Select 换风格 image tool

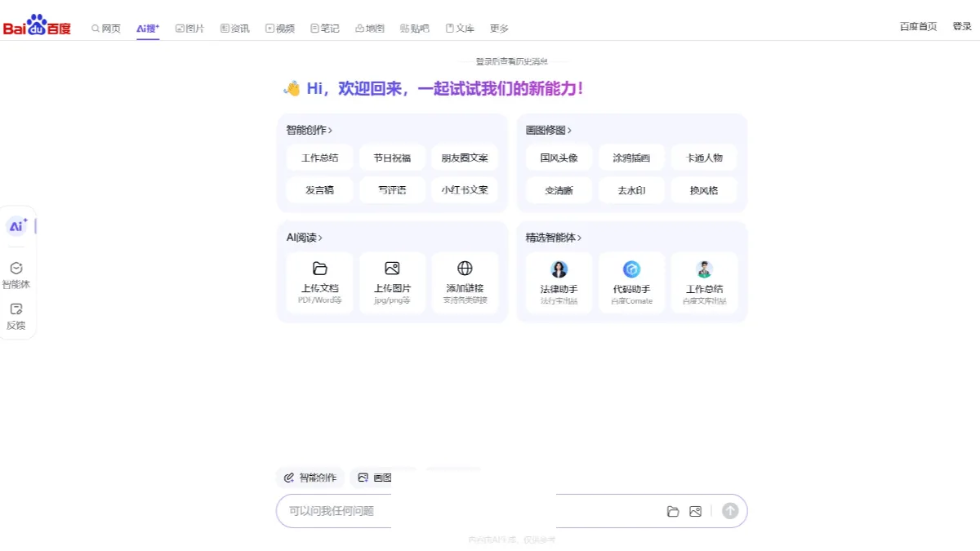704,190
